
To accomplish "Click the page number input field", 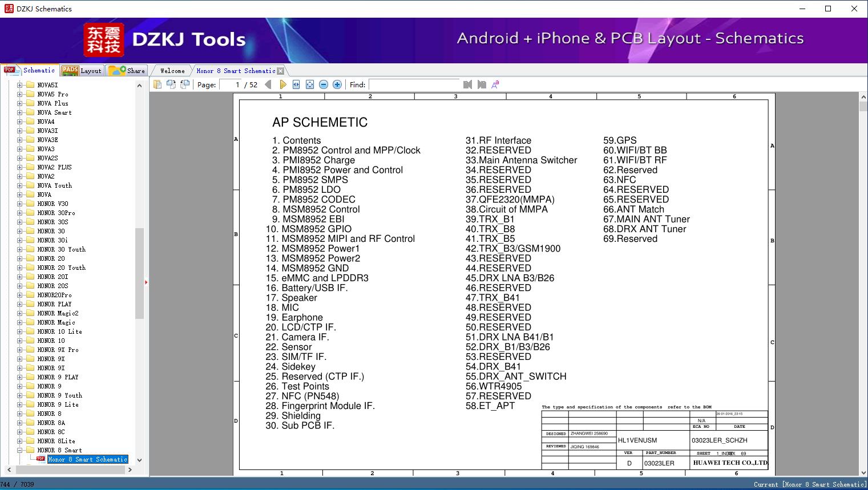I will coord(230,84).
